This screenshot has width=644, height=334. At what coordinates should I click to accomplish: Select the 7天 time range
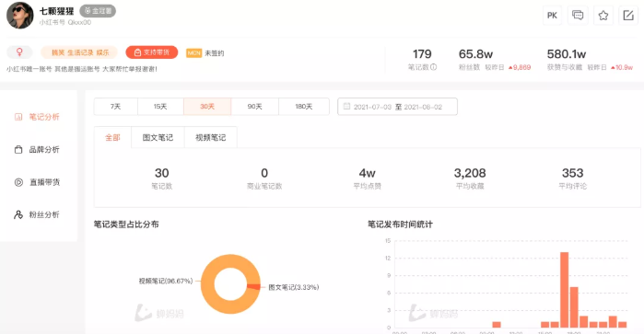click(116, 107)
